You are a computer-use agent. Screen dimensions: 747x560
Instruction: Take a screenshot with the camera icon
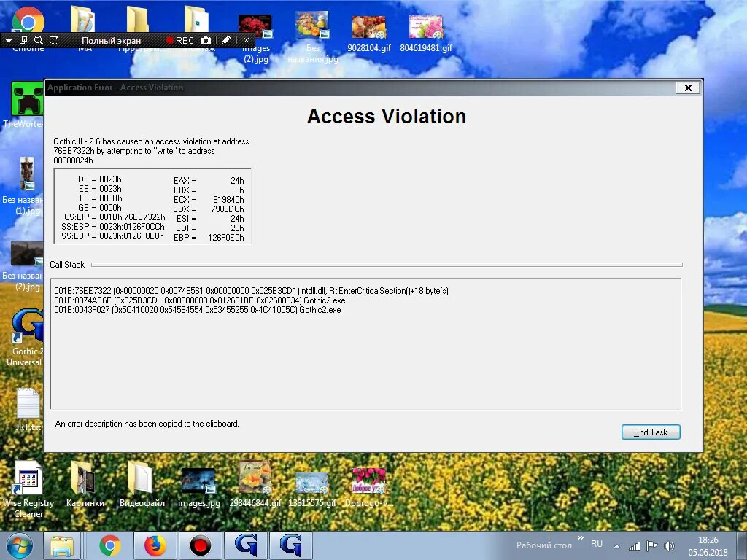point(205,41)
